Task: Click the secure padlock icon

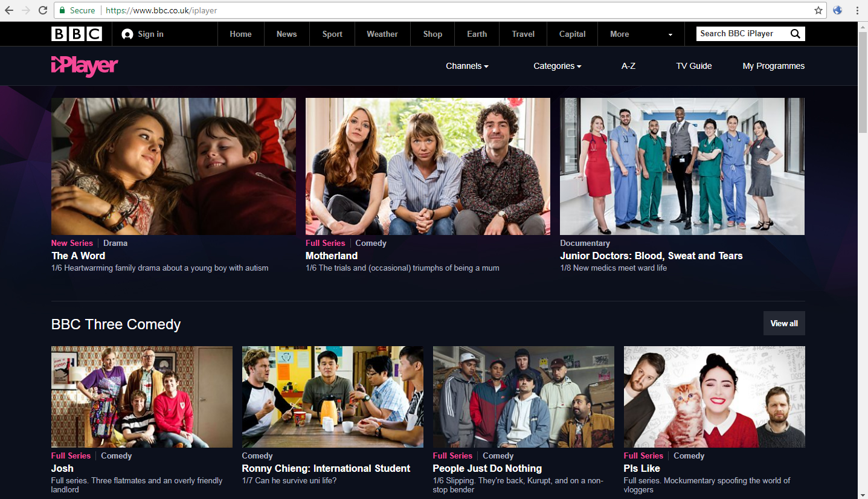Action: pyautogui.click(x=62, y=10)
